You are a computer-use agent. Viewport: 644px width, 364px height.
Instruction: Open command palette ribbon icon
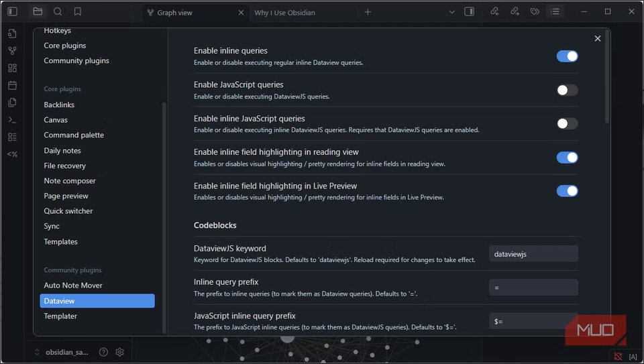[x=12, y=120]
